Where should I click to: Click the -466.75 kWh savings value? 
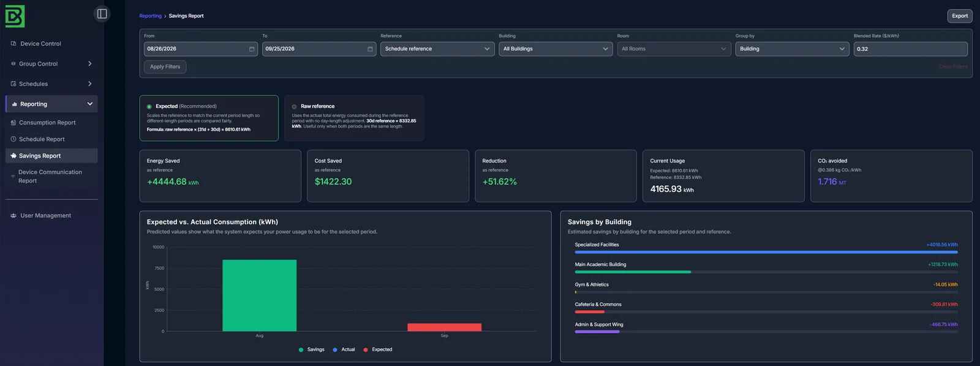(x=944, y=325)
